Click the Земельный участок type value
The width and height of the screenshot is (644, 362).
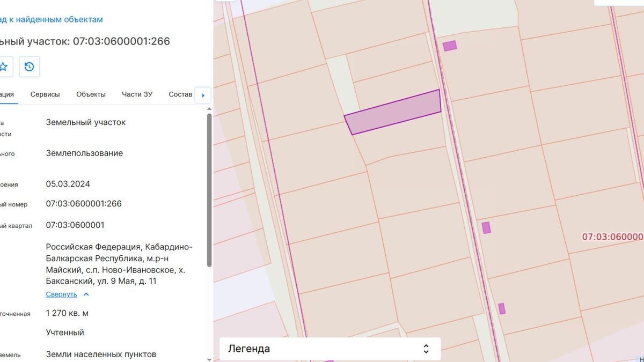click(86, 122)
